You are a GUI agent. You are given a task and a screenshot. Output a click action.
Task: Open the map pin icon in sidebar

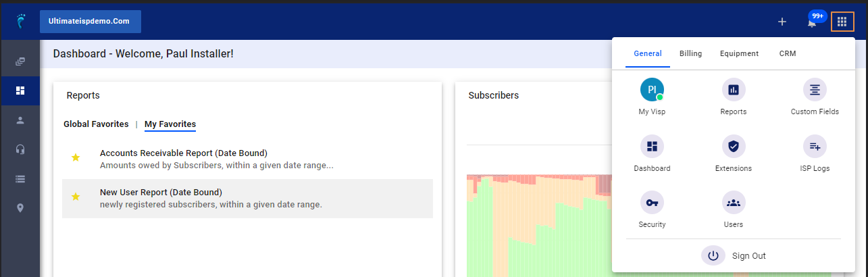point(20,208)
